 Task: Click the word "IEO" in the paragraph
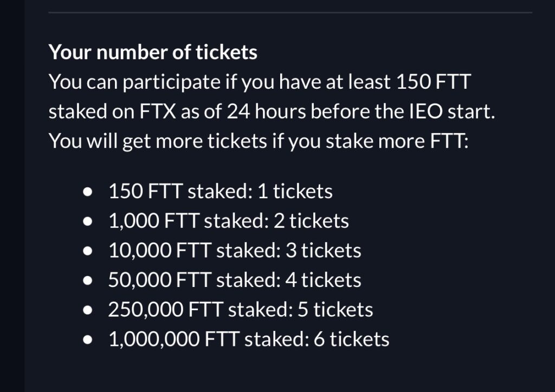point(426,112)
